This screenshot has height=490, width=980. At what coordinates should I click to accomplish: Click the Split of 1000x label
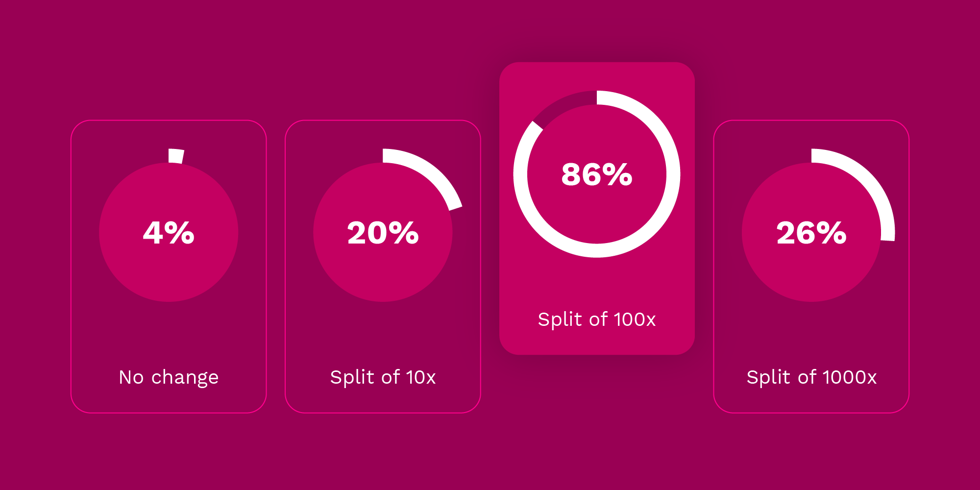point(811,377)
